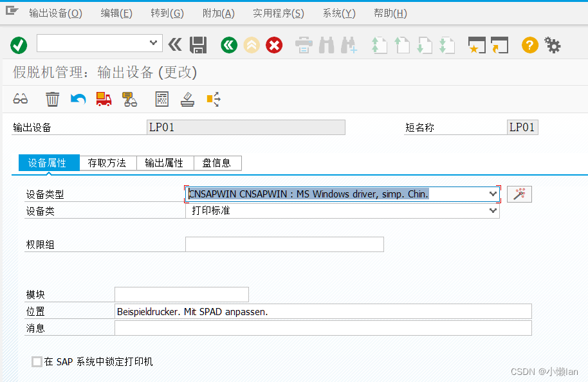This screenshot has width=588, height=382.
Task: Delete the output device using trash icon
Action: pyautogui.click(x=52, y=98)
